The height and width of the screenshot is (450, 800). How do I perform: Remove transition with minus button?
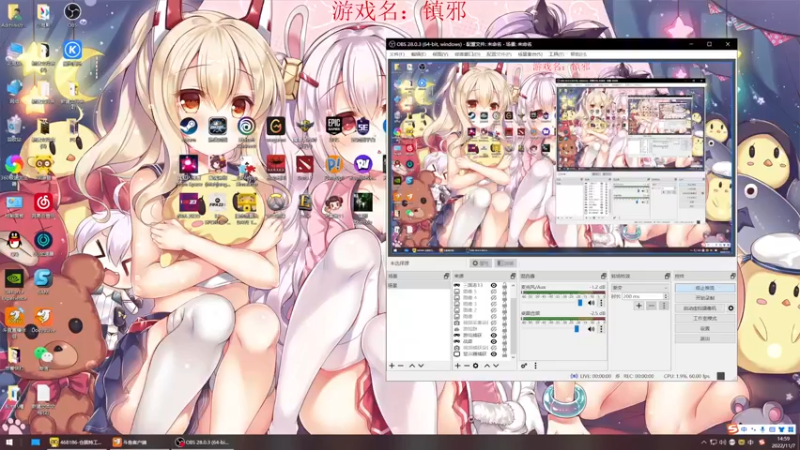652,306
